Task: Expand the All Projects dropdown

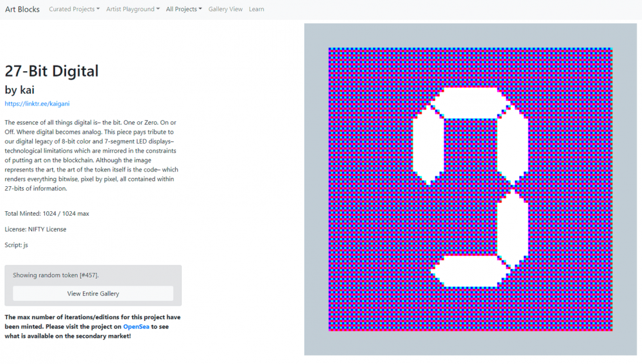Action: point(184,9)
